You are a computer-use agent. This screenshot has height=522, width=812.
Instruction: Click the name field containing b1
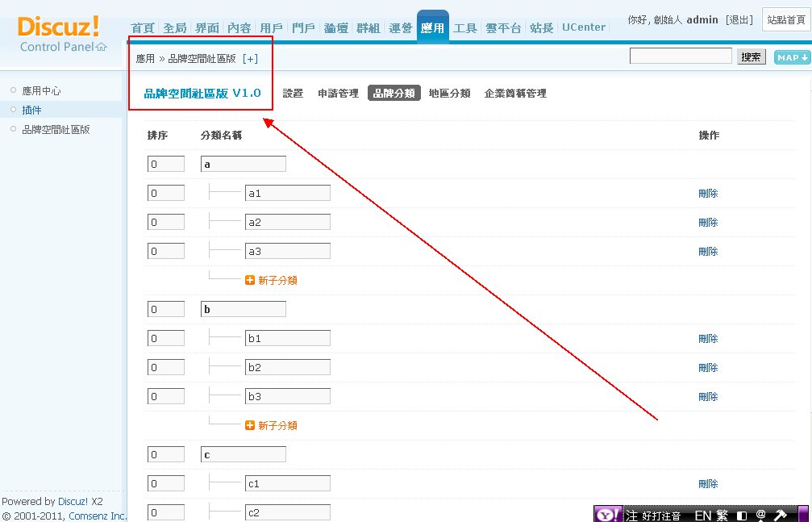coord(287,338)
